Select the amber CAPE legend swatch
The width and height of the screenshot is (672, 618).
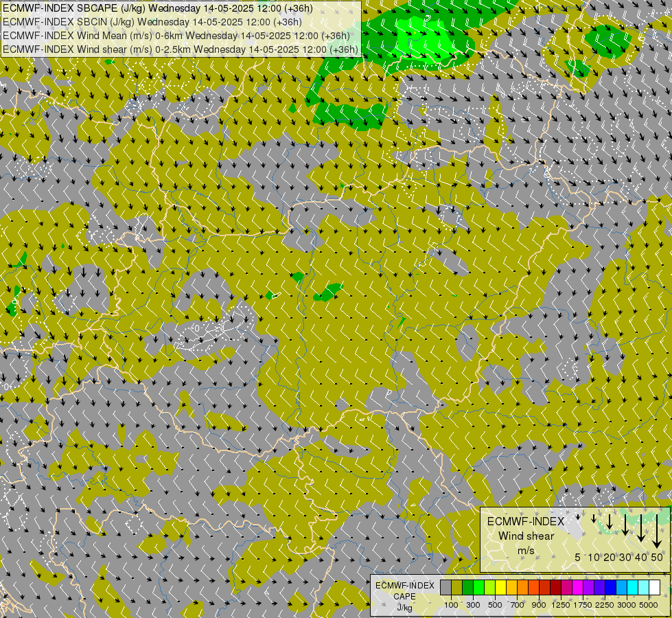pos(511,588)
